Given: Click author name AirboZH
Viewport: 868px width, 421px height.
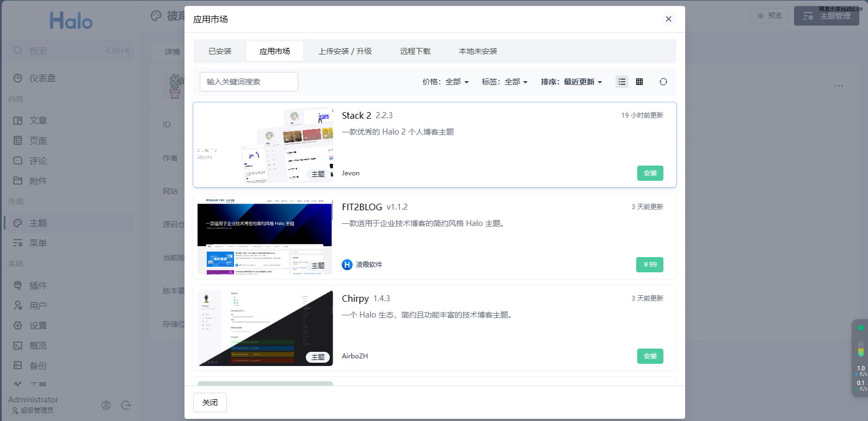Looking at the screenshot, I should tap(355, 356).
